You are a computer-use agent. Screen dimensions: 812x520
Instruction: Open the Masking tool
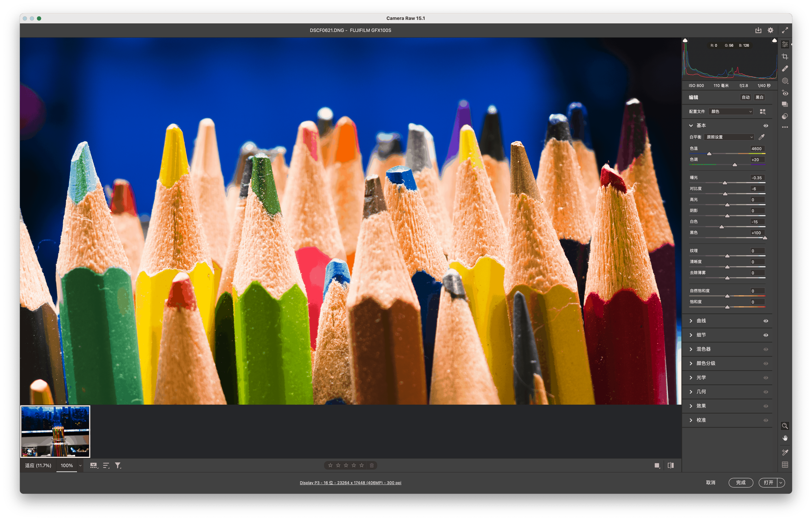click(785, 81)
